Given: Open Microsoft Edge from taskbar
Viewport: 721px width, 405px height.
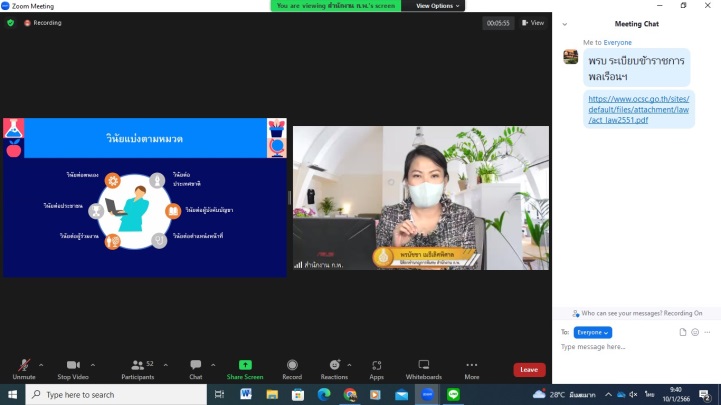Looking at the screenshot, I should 324,394.
